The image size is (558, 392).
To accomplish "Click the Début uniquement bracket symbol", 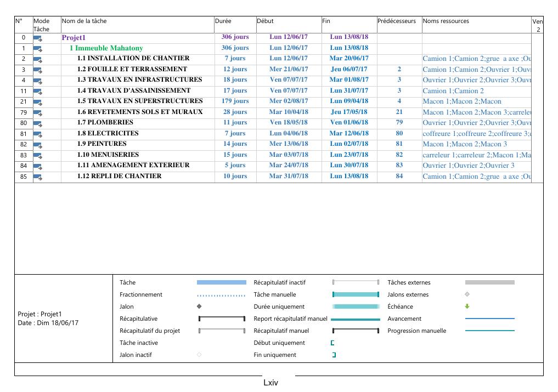I will click(x=332, y=343).
